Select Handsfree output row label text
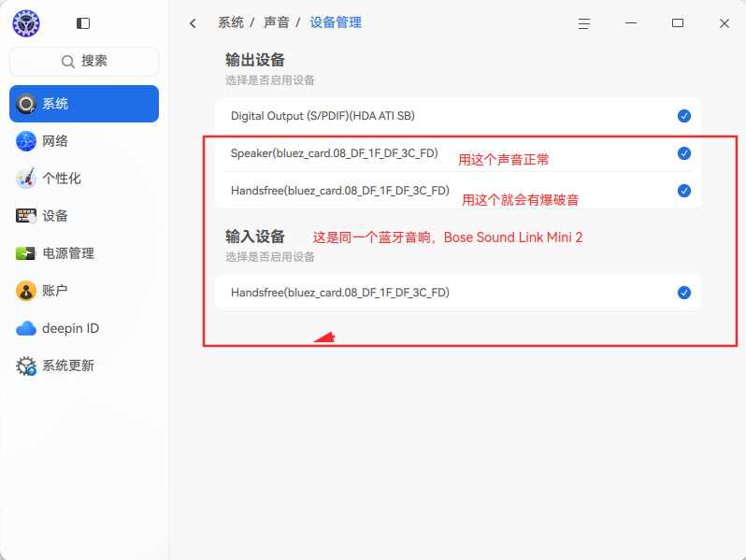 tap(339, 191)
